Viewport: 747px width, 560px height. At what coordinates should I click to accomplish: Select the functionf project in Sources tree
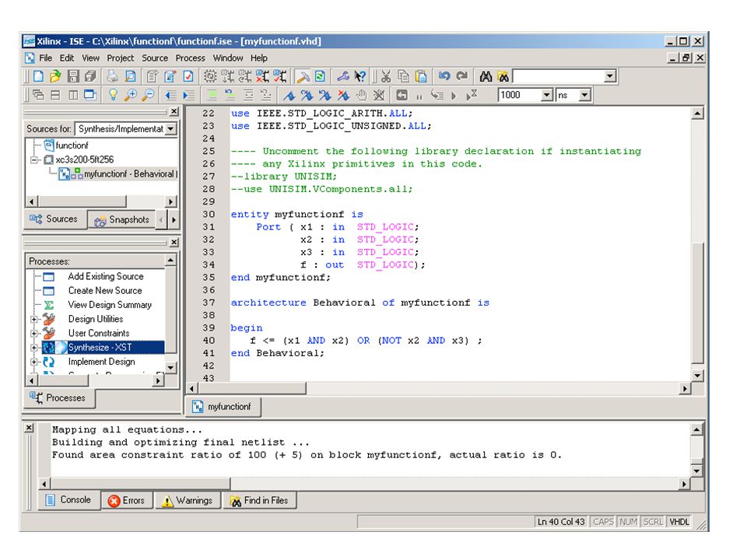[x=72, y=145]
